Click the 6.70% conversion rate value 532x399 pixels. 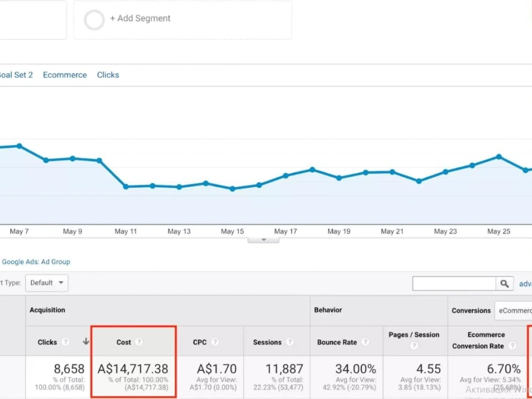pos(504,369)
